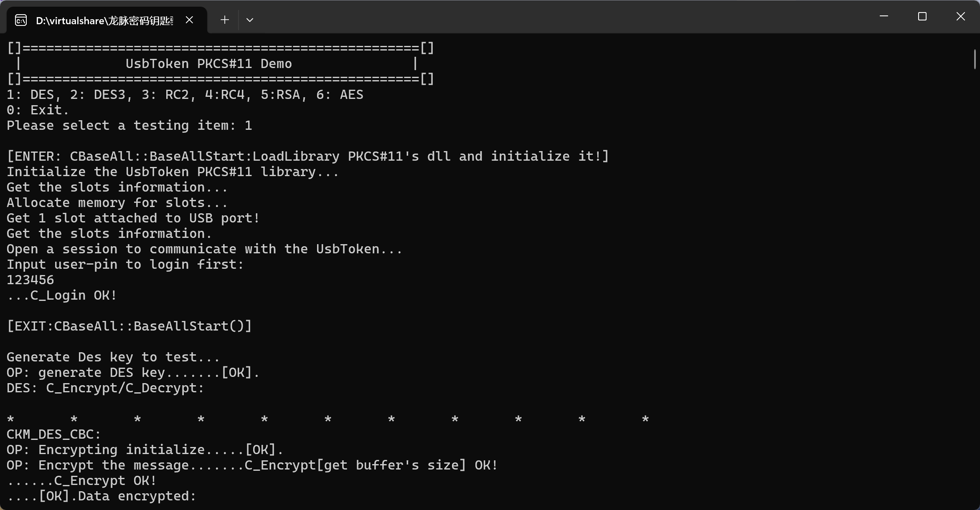Click the entered pin "123456" line

pos(30,280)
